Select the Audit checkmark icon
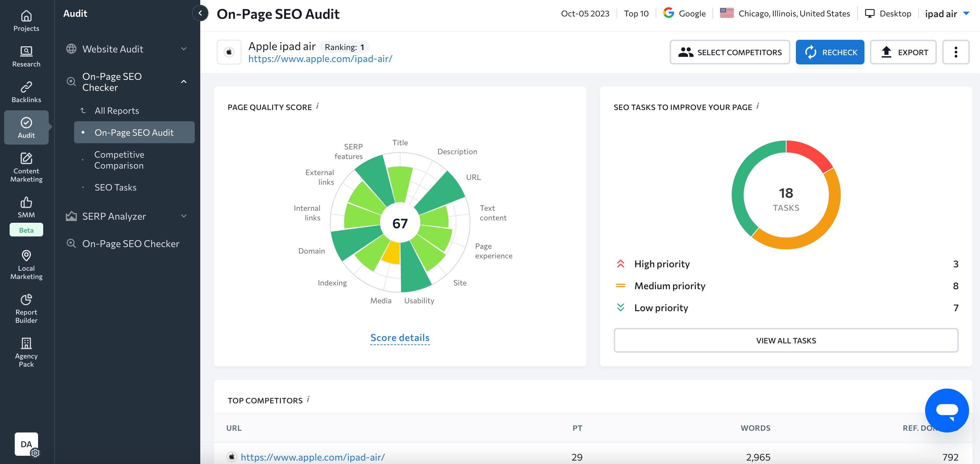This screenshot has height=464, width=980. coord(26,122)
